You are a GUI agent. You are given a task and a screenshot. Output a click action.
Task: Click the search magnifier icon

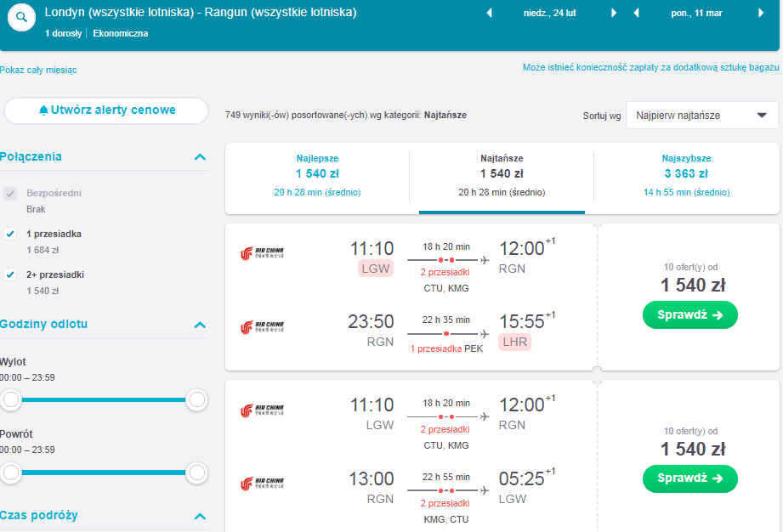[21, 18]
